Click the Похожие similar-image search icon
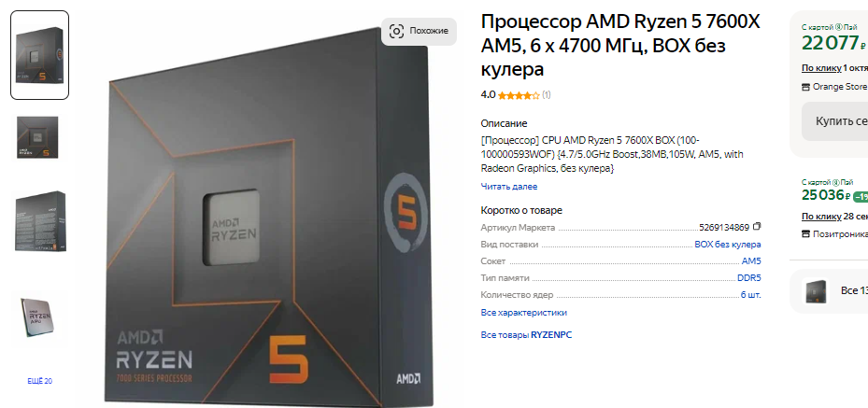The width and height of the screenshot is (868, 408). (x=396, y=31)
